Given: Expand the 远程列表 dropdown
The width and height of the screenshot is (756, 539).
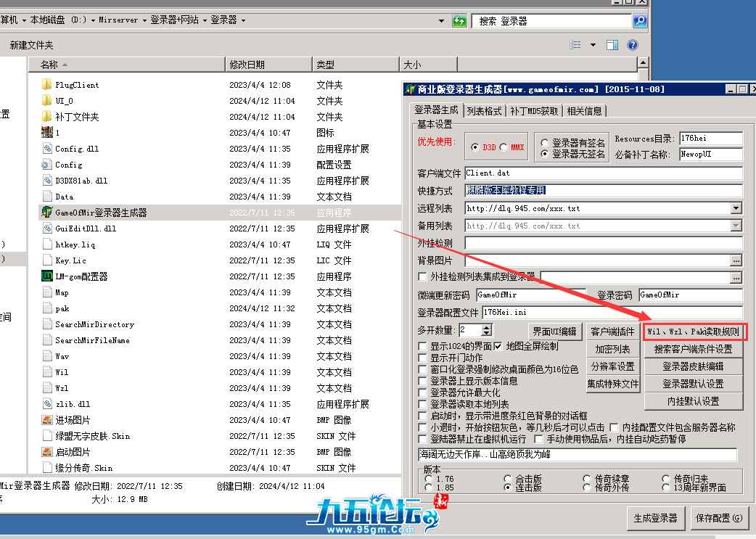Looking at the screenshot, I should pyautogui.click(x=736, y=208).
